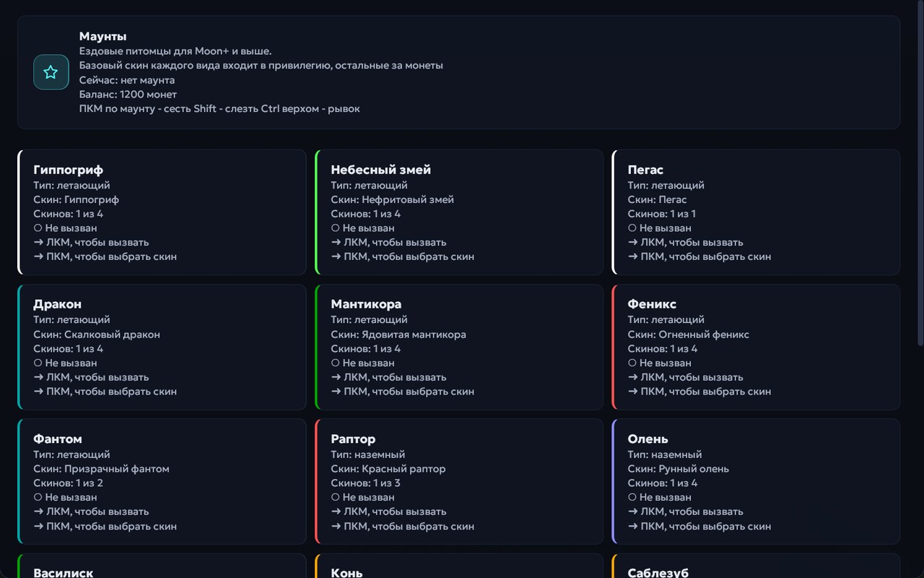Click "Скинов: 1 из 3" on Раптор card

(x=365, y=483)
